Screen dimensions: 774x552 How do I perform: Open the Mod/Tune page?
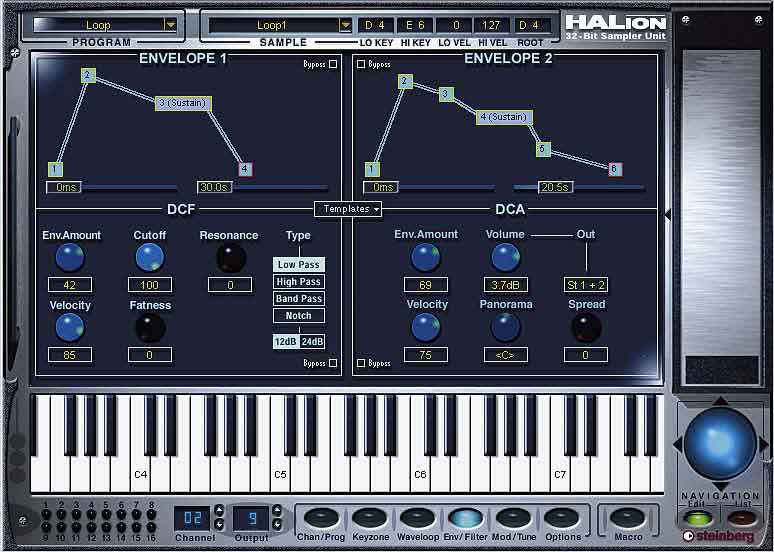[x=513, y=518]
